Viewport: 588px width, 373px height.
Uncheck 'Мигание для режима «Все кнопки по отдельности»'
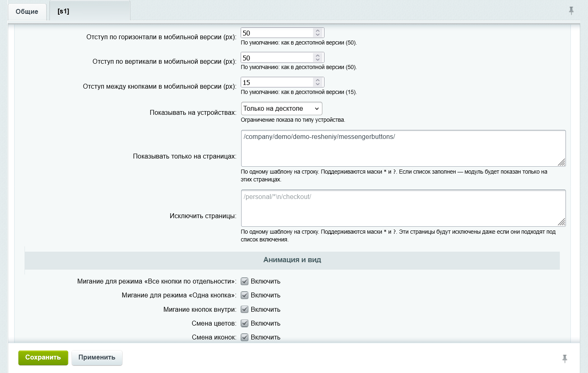[244, 281]
